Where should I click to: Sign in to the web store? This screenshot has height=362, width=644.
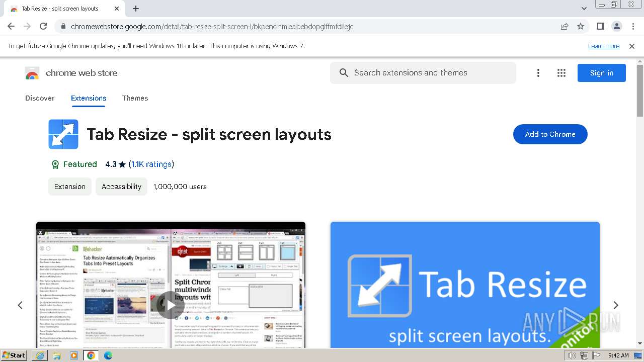[x=602, y=73]
